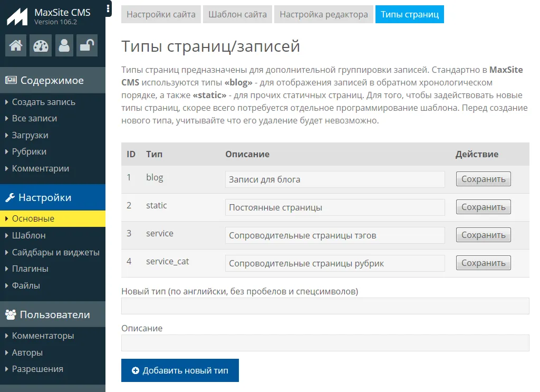Click the MaxSite CMS logo
Image resolution: width=540 pixels, height=392 pixels.
pyautogui.click(x=17, y=17)
